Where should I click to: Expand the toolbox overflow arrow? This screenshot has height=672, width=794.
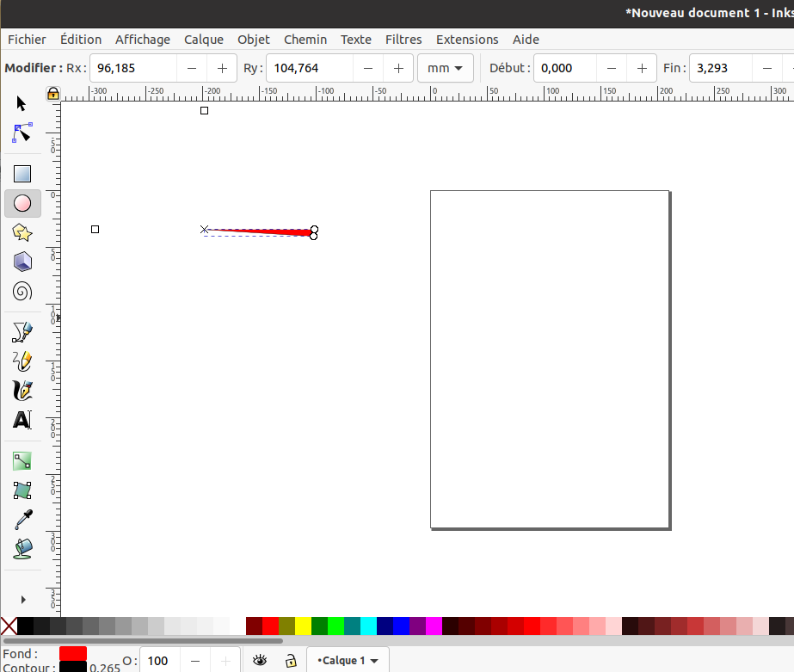pyautogui.click(x=23, y=600)
